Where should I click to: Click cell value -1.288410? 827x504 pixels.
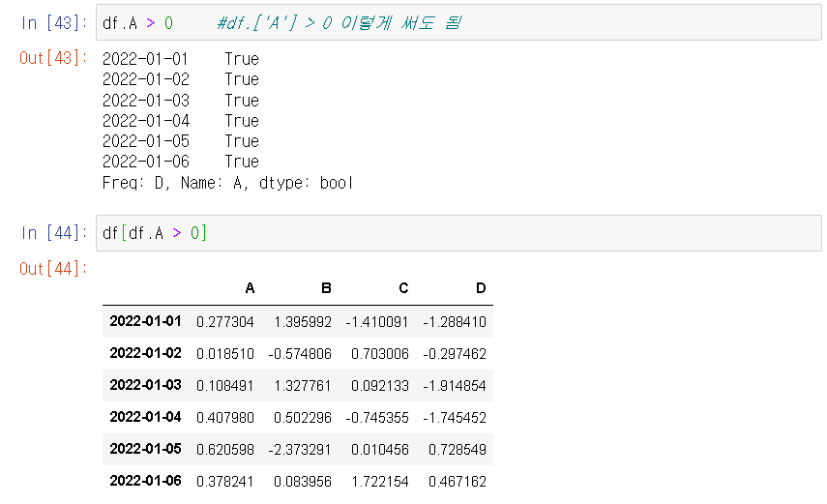tap(454, 322)
